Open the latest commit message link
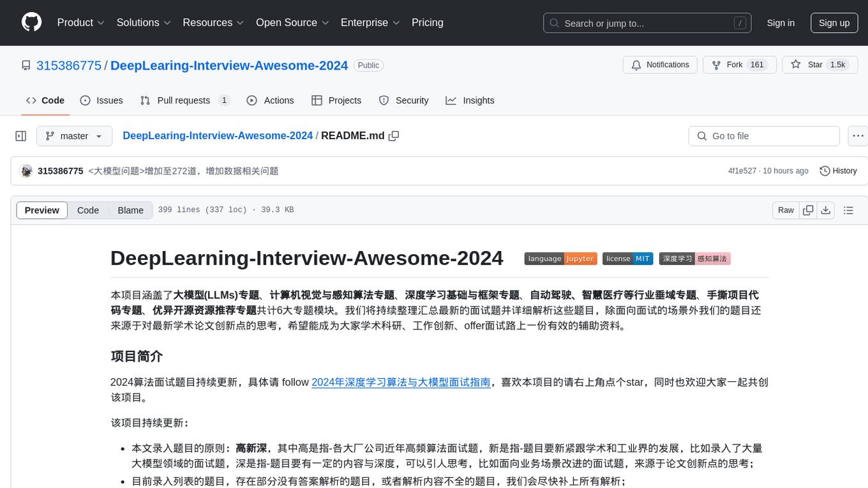The width and height of the screenshot is (868, 488). coord(183,171)
